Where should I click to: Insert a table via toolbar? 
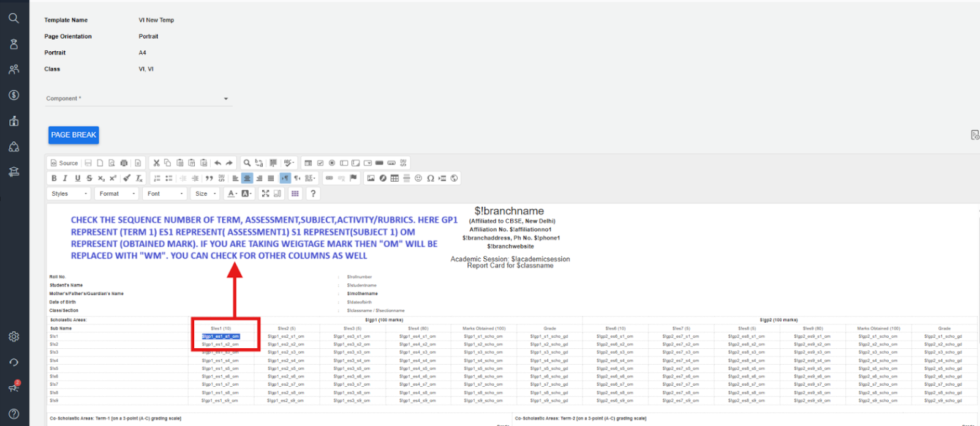(x=394, y=178)
